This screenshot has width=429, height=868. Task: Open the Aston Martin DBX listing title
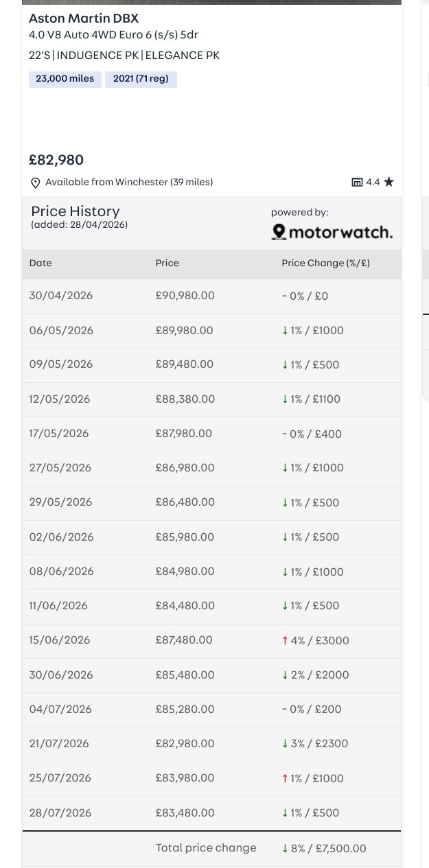tap(84, 19)
